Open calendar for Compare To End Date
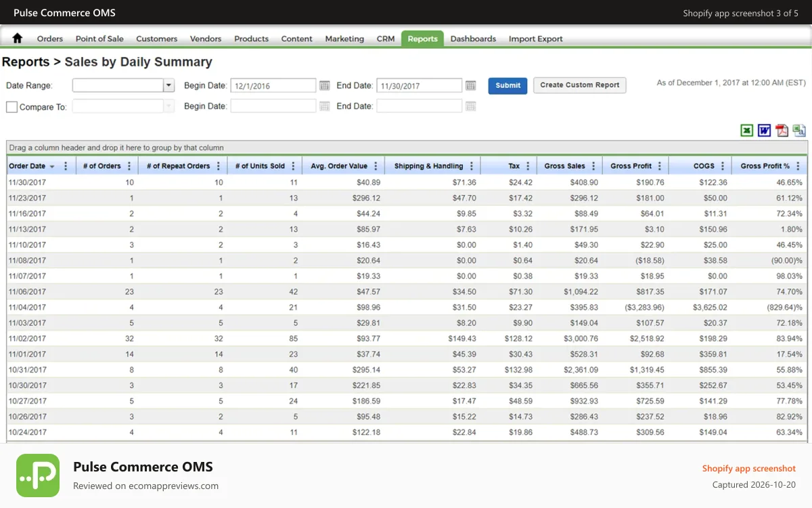The height and width of the screenshot is (508, 812). pos(471,106)
